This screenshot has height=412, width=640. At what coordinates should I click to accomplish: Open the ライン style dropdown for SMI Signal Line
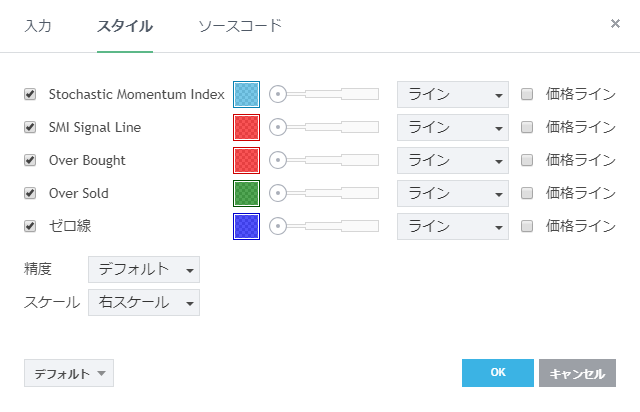pos(453,128)
